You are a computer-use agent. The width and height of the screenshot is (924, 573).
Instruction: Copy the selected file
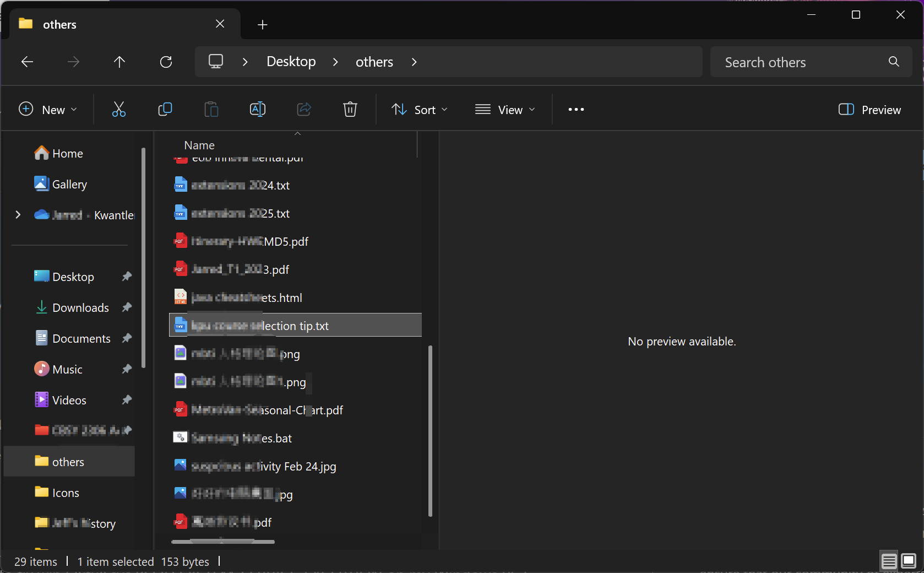(x=165, y=109)
